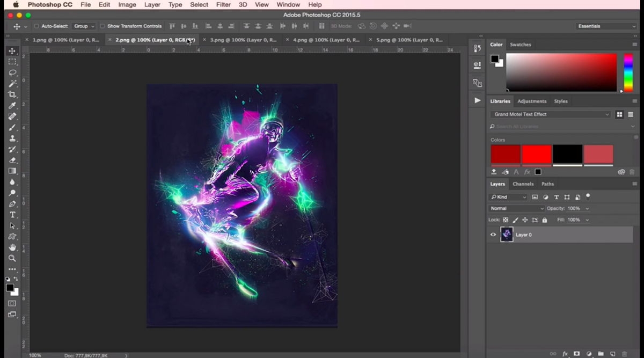
Task: Select the Path Selection tool
Action: tap(12, 225)
